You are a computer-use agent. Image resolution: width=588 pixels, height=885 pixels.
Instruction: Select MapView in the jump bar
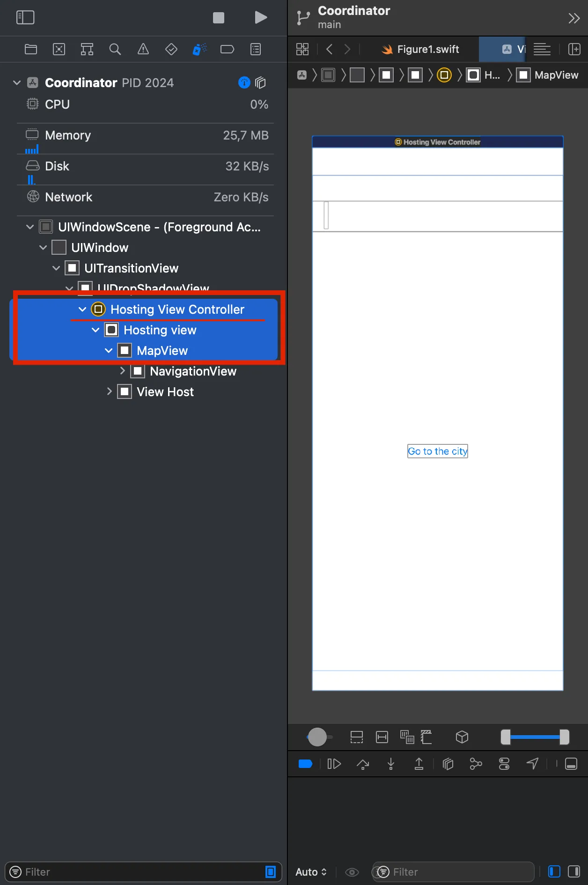(548, 75)
